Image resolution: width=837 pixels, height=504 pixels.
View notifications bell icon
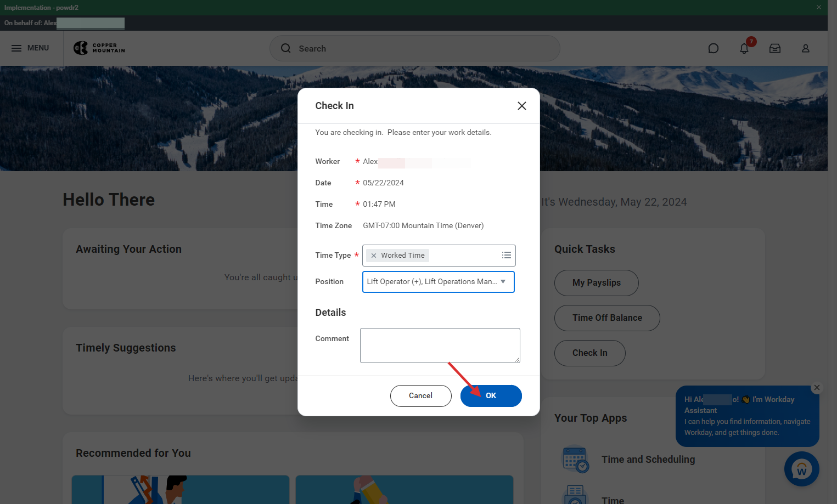744,48
